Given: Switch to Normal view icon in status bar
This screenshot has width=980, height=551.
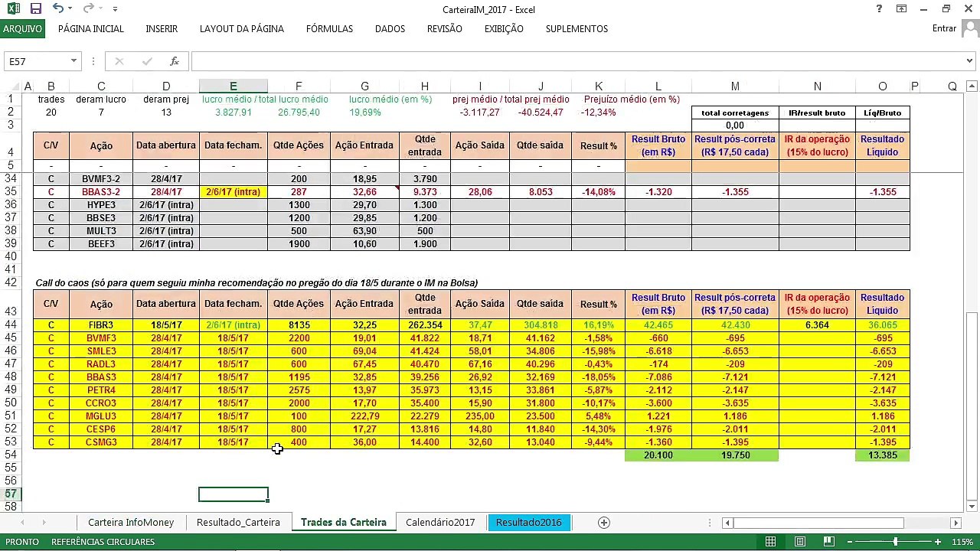Looking at the screenshot, I should click(x=771, y=542).
